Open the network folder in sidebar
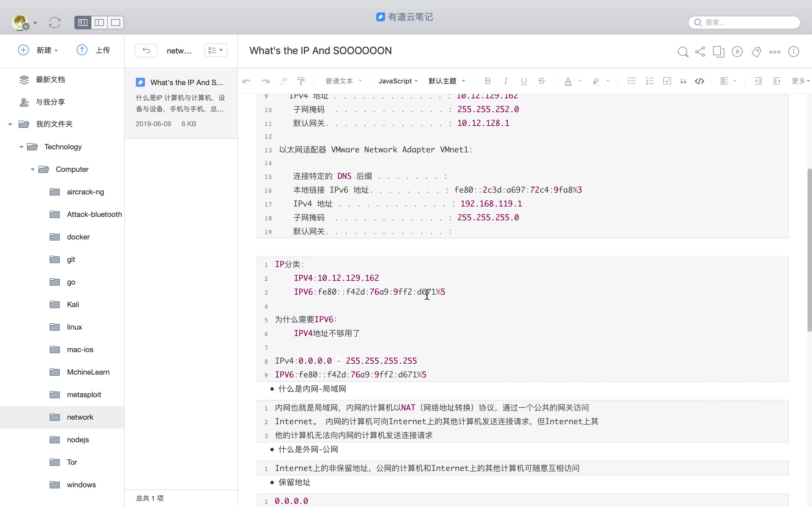Viewport: 812px width, 507px height. click(x=80, y=417)
